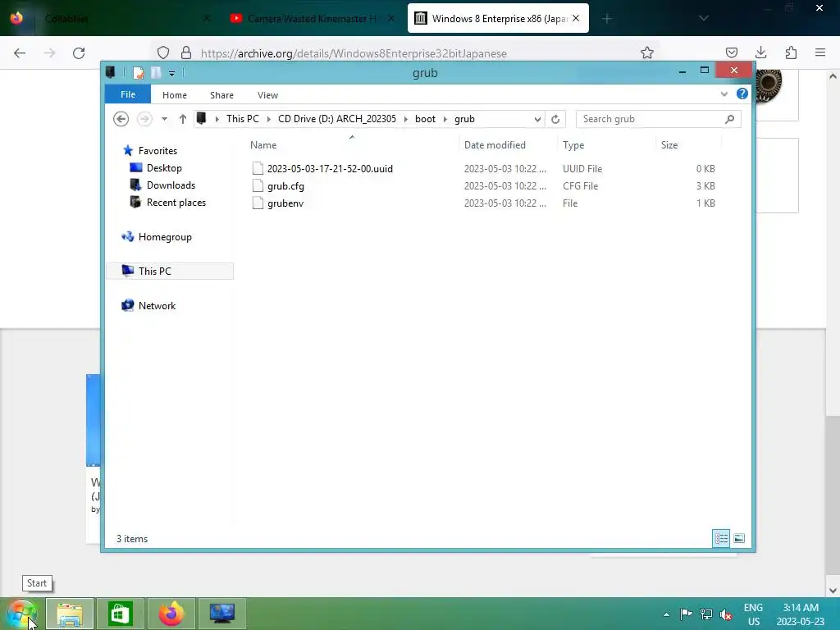Click boot in breadcrumb path
Image resolution: width=840 pixels, height=630 pixels.
tap(426, 119)
